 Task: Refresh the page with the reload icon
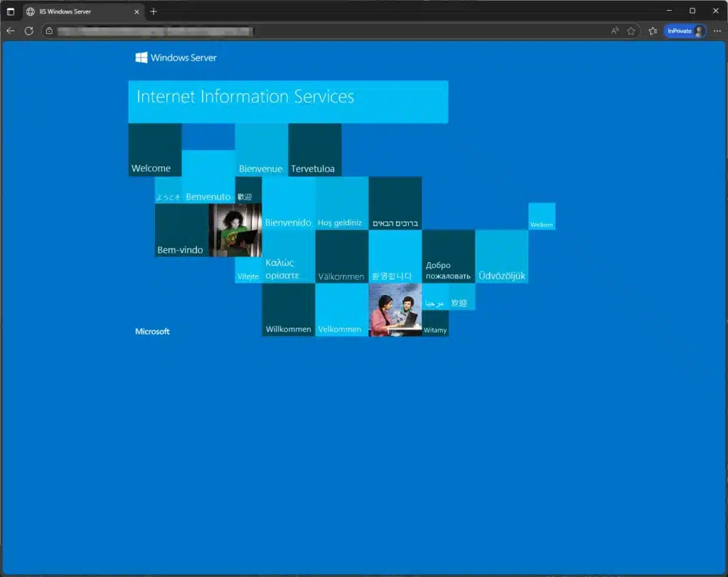pyautogui.click(x=29, y=31)
